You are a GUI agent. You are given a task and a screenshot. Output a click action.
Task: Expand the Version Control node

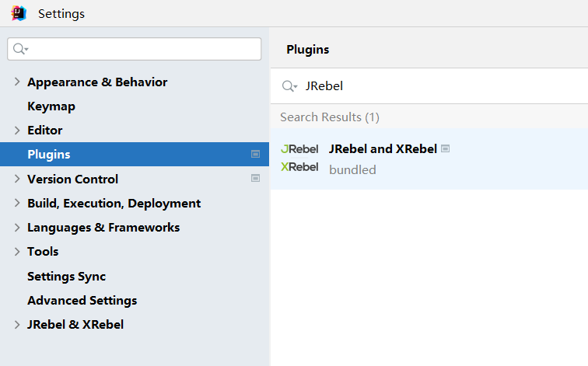[17, 179]
